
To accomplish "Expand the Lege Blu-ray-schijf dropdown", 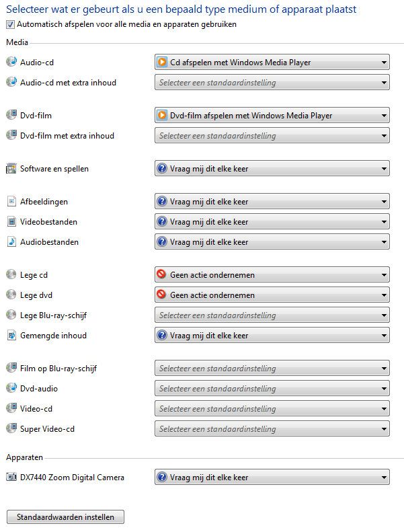I will [x=272, y=315].
